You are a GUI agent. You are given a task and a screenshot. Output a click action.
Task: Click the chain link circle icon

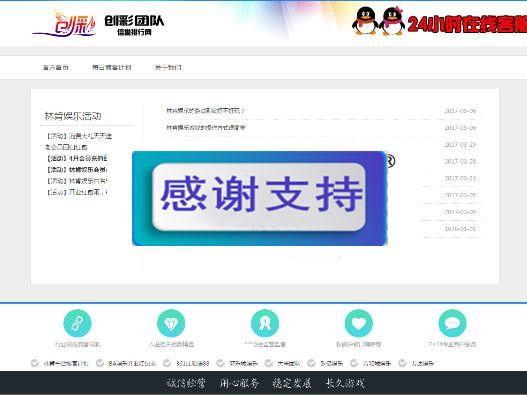tap(77, 323)
